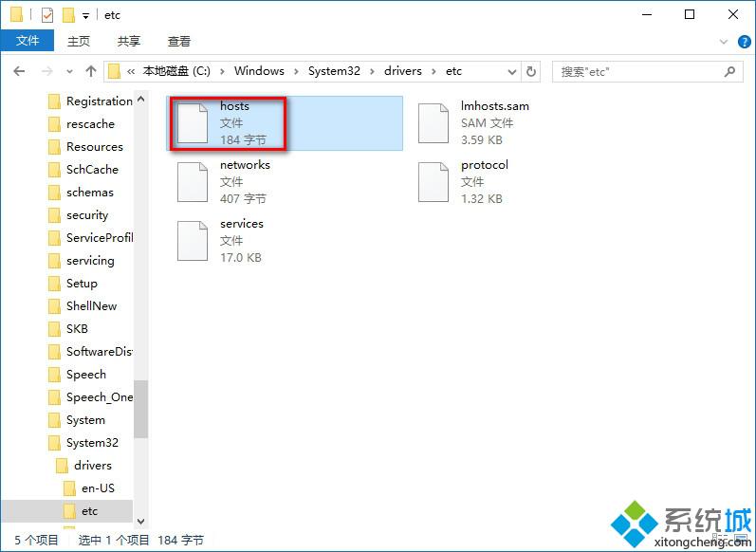Viewport: 756px width, 552px height.
Task: Expand the hidden path « chevron
Action: point(131,72)
